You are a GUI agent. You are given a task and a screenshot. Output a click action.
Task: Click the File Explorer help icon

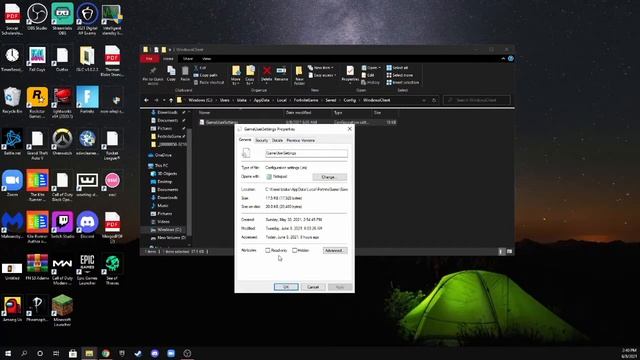click(511, 59)
